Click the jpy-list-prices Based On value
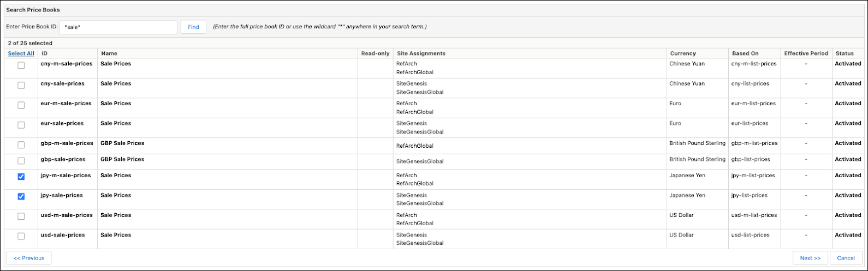Screen dimensions: 868x271 click(750, 195)
